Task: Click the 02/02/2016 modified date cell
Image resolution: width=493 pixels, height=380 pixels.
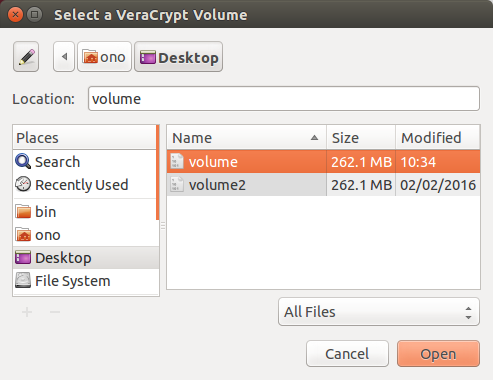Action: pos(438,185)
